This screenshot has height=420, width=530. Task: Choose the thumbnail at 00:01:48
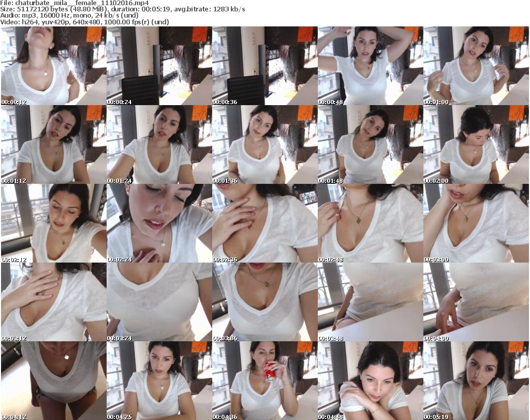pos(371,144)
